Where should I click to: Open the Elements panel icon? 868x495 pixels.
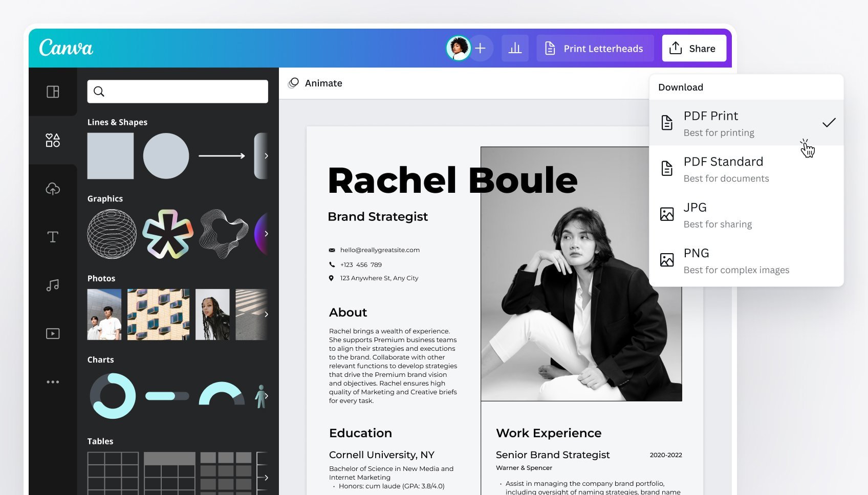click(x=53, y=141)
